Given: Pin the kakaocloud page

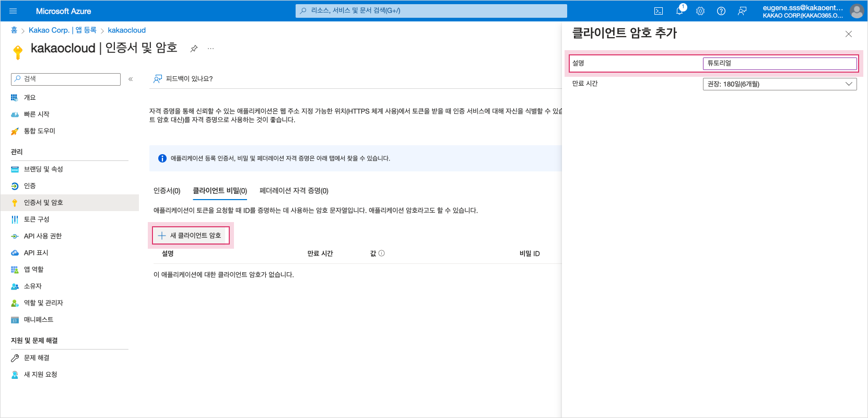Looking at the screenshot, I should [x=194, y=49].
